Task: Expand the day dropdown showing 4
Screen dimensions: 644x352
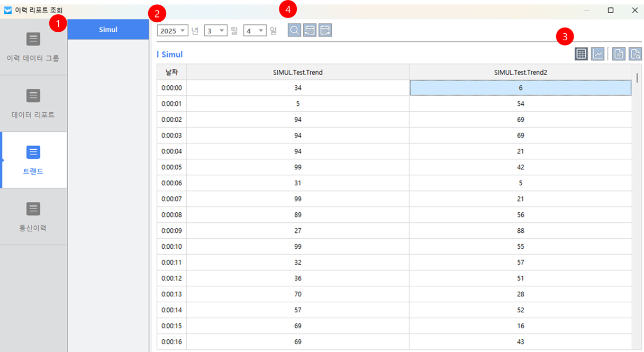Action: (255, 31)
